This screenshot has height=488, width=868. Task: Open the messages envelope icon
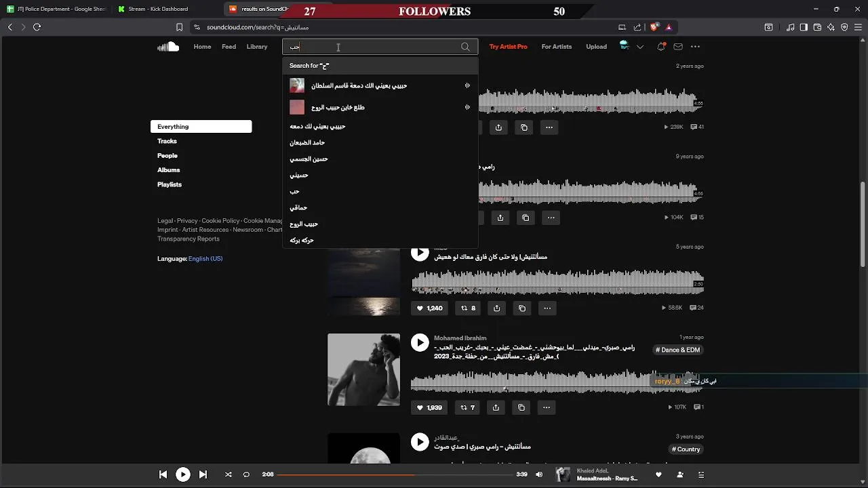click(678, 47)
